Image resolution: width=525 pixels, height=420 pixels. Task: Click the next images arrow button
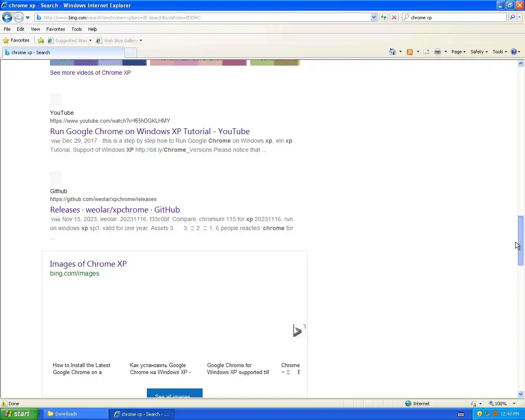point(299,331)
